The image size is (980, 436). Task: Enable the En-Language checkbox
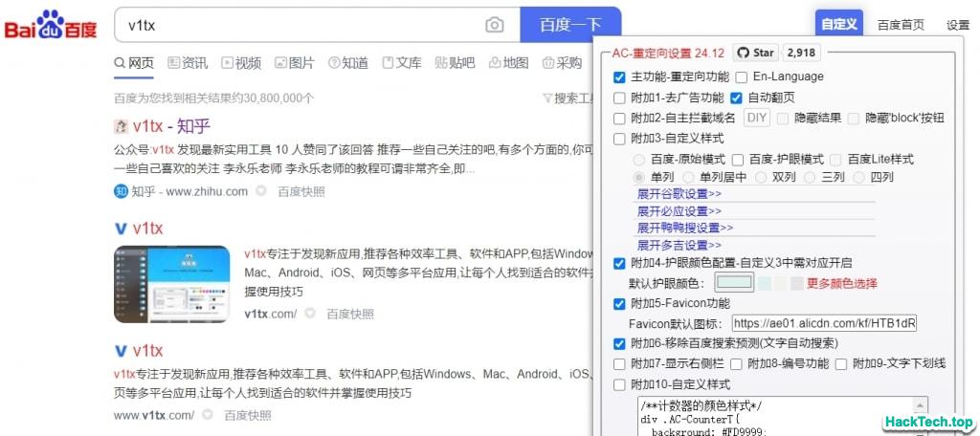pos(742,77)
